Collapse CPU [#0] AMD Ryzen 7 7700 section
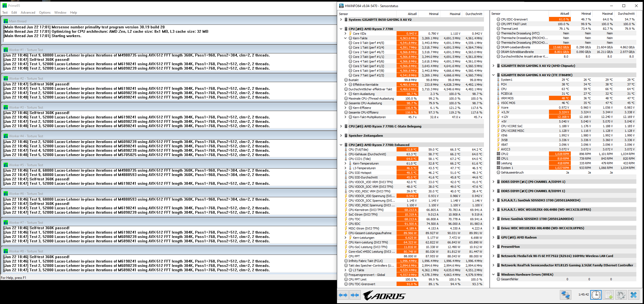The image size is (644, 304). click(341, 29)
